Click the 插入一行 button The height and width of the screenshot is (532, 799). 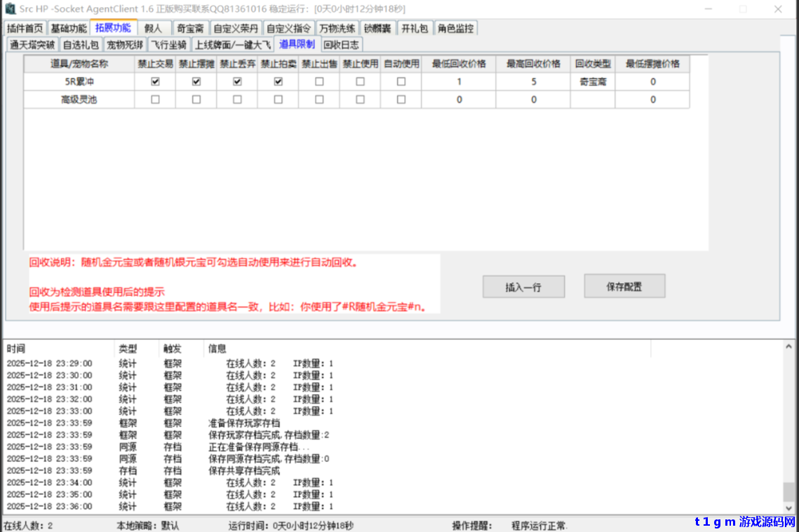(523, 286)
